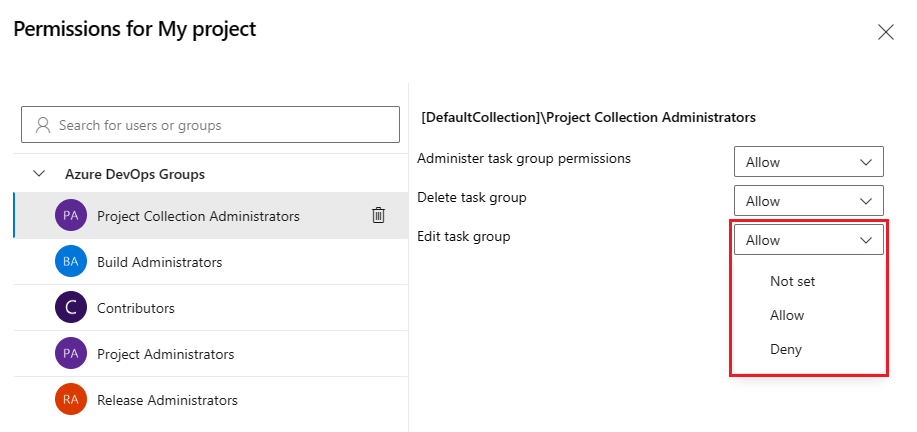Image resolution: width=917 pixels, height=432 pixels.
Task: Click the Azure DevOps Groups heading
Action: pos(135,174)
